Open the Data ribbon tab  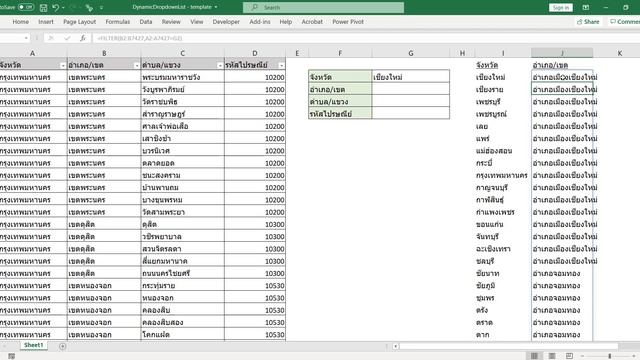click(x=146, y=22)
